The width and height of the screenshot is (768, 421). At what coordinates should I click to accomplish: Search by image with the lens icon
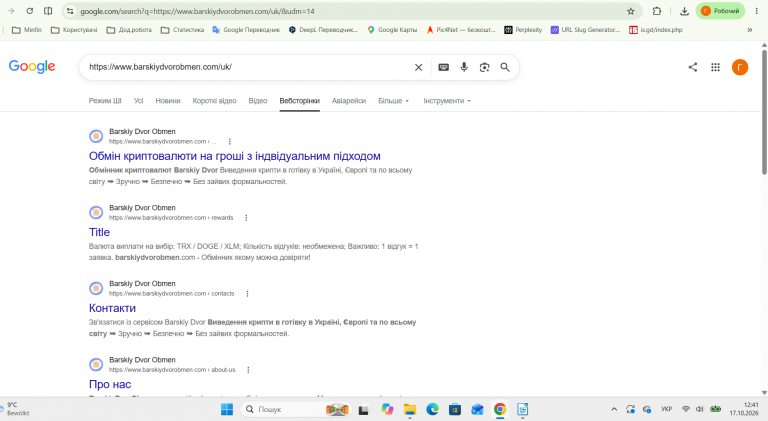pyautogui.click(x=484, y=67)
